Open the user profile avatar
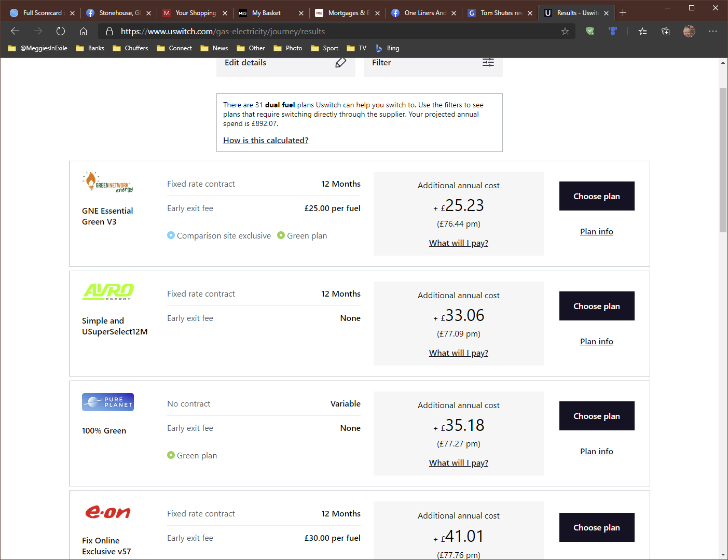Viewport: 728px width, 560px height. (x=689, y=31)
